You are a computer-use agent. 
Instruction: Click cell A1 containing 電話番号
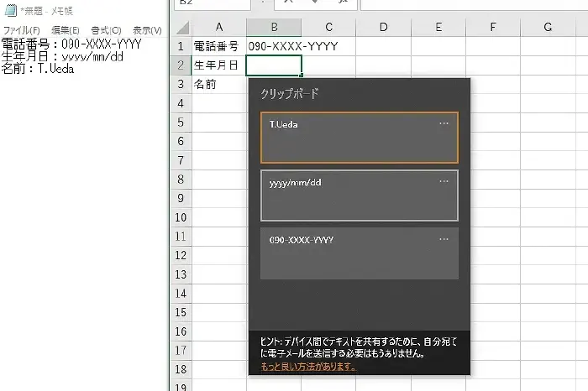(x=219, y=46)
